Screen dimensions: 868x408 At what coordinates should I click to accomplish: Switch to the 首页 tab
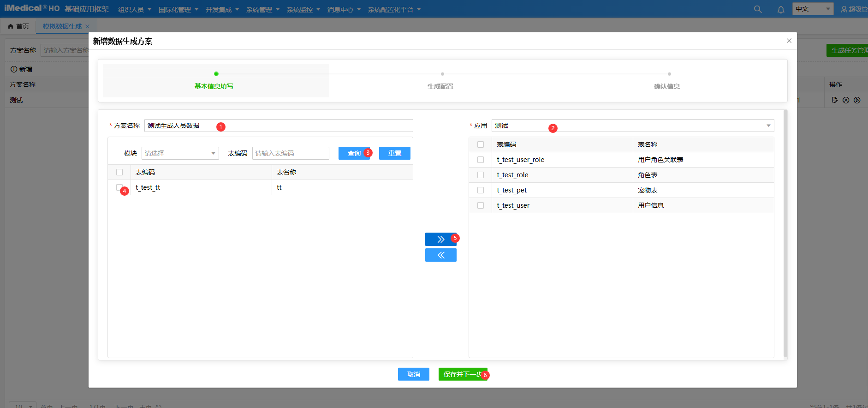coord(18,26)
